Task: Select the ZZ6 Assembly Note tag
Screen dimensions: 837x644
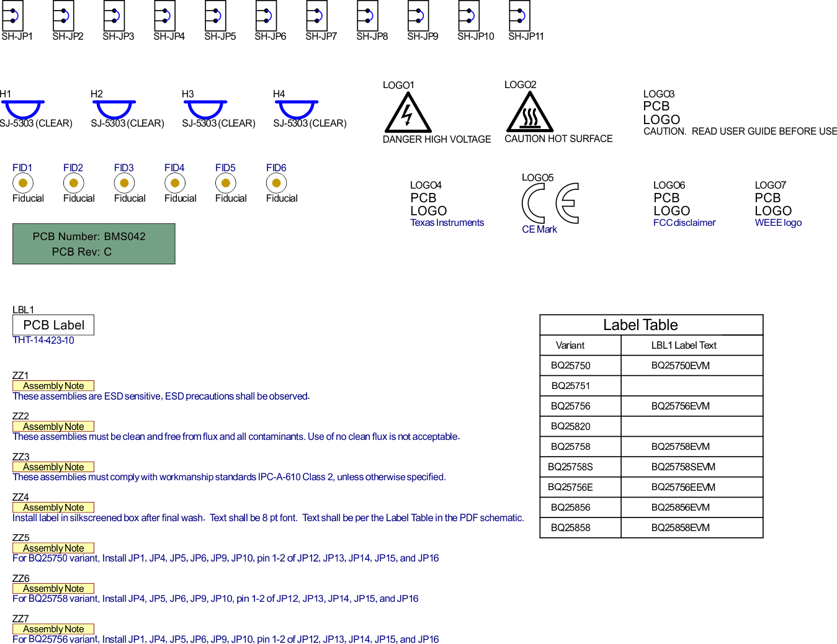Action: point(53,588)
